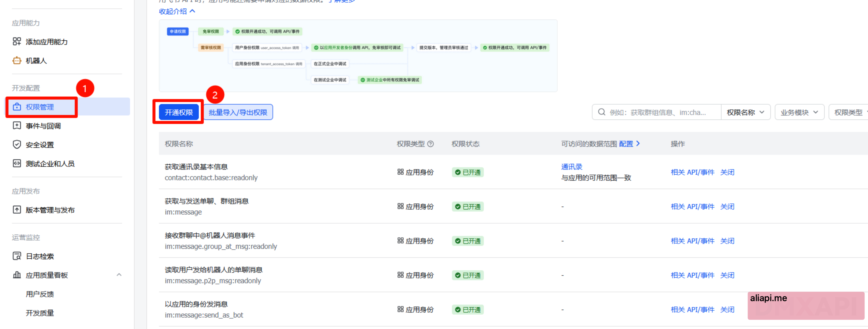Screen dimensions: 868x329
Task: Click the 权限名称 column header
Action: click(179, 144)
